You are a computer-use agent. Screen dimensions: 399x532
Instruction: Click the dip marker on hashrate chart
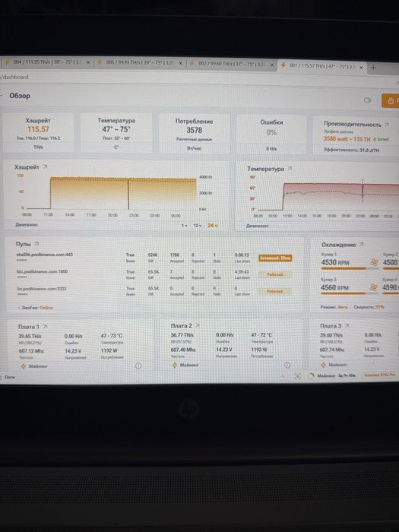pyautogui.click(x=128, y=193)
